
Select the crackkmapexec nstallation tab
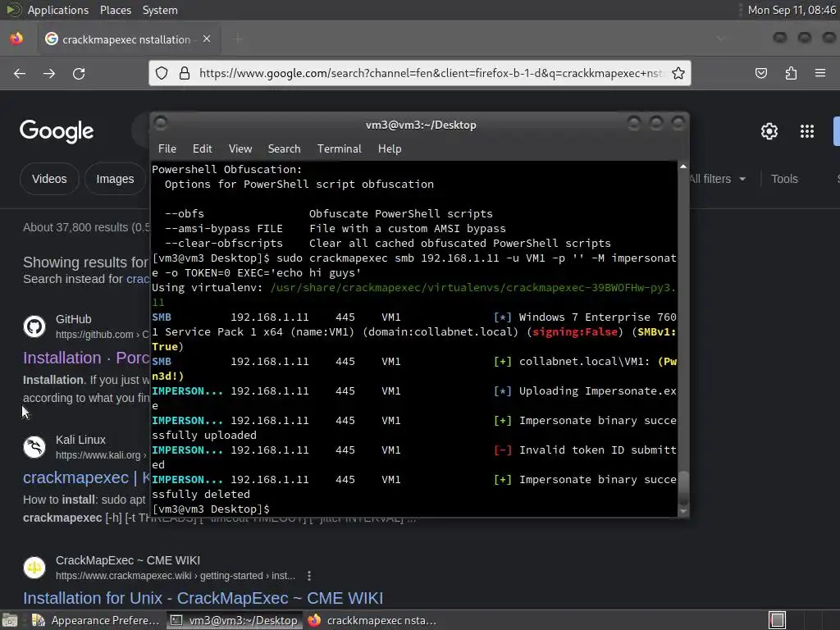[x=129, y=39]
